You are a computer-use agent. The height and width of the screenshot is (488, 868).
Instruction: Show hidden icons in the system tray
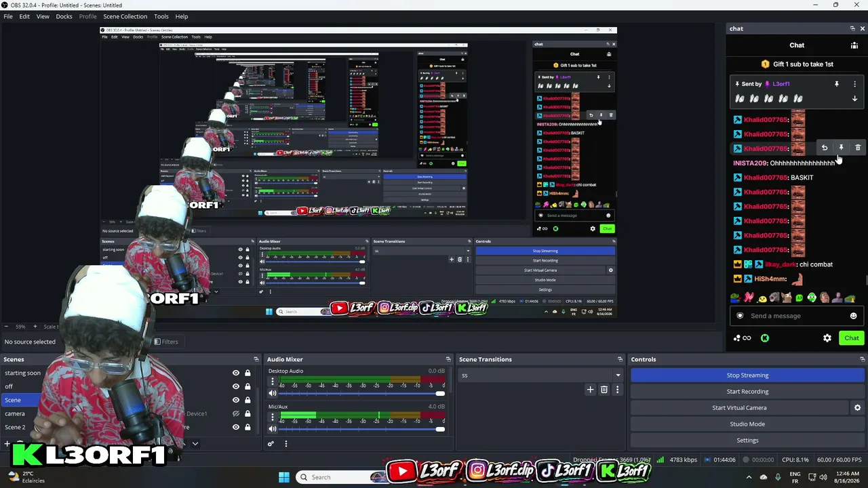(x=749, y=477)
